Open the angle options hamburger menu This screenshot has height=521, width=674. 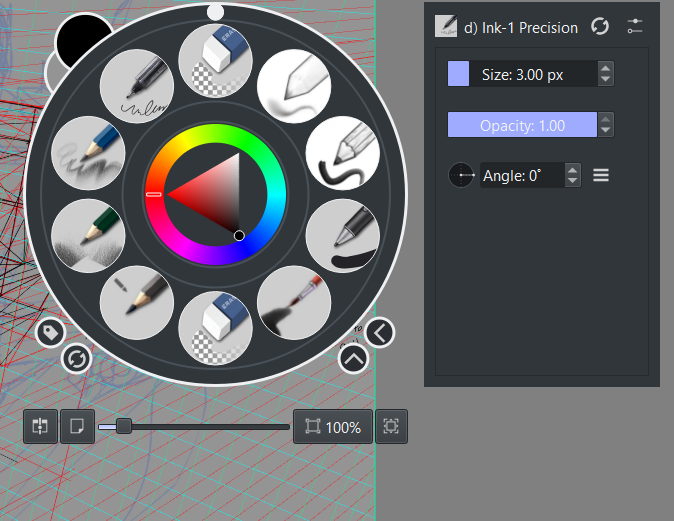point(601,175)
